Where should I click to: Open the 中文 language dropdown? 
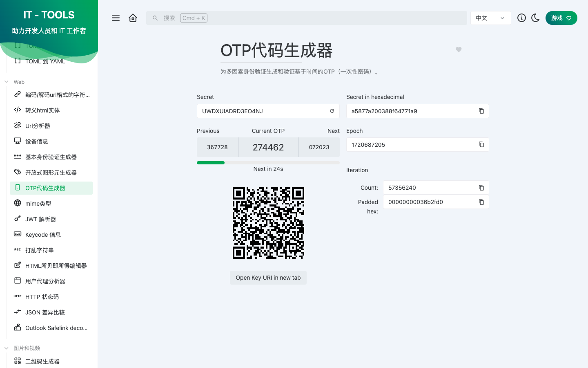tap(490, 18)
